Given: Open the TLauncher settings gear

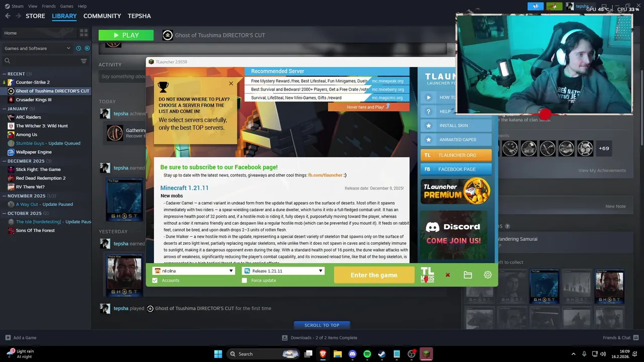Looking at the screenshot, I should (x=488, y=275).
